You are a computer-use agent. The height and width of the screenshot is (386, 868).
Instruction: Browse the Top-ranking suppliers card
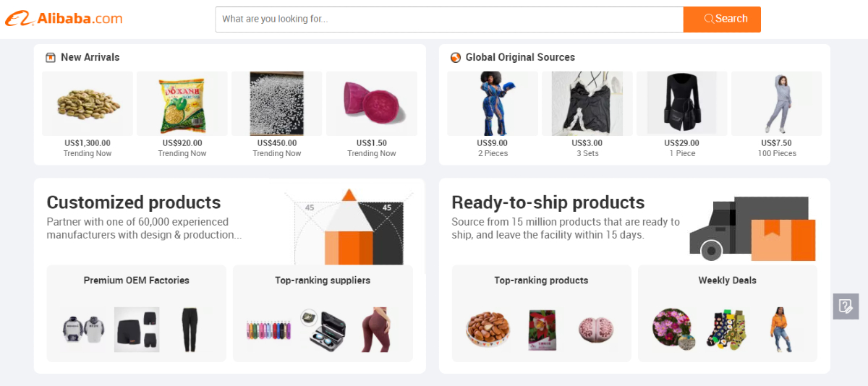(x=323, y=313)
